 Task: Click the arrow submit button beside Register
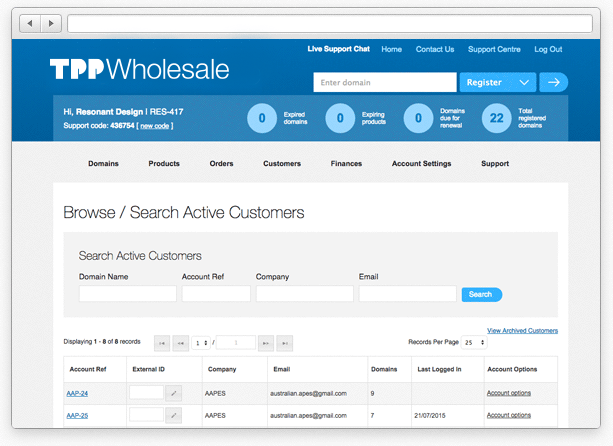tap(553, 82)
